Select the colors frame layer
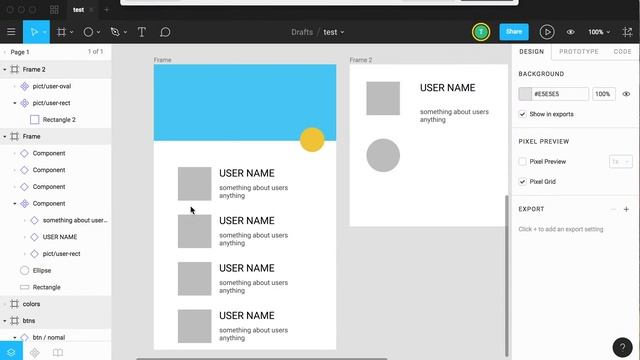 coord(56,304)
